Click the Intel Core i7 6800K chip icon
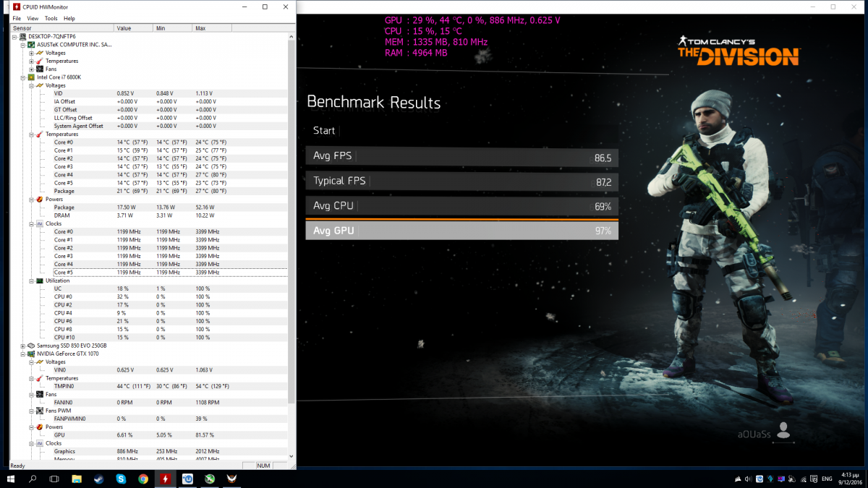The height and width of the screenshot is (488, 868). [x=32, y=77]
